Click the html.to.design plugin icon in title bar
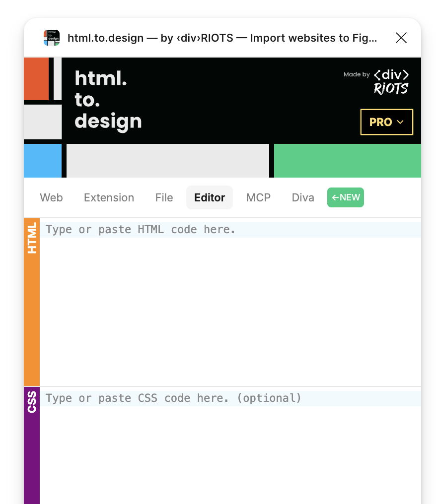 [x=52, y=38]
